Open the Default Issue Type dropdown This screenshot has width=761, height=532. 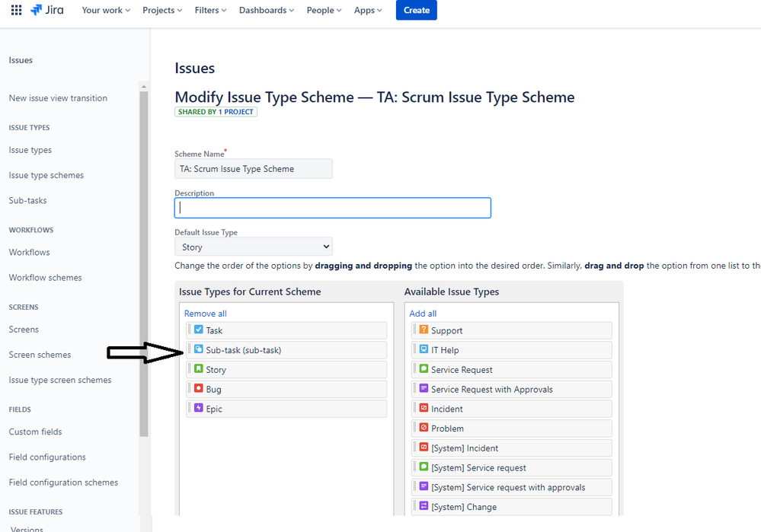[253, 247]
